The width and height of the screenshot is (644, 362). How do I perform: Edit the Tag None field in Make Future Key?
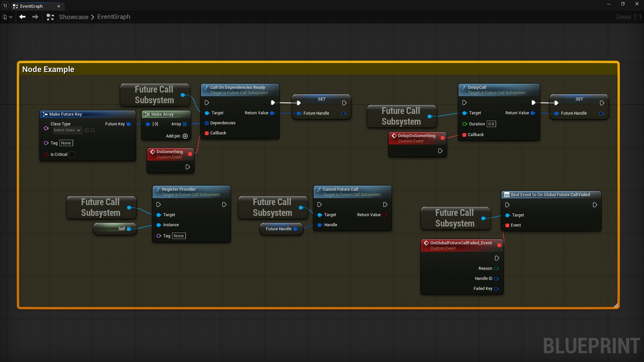(x=66, y=143)
